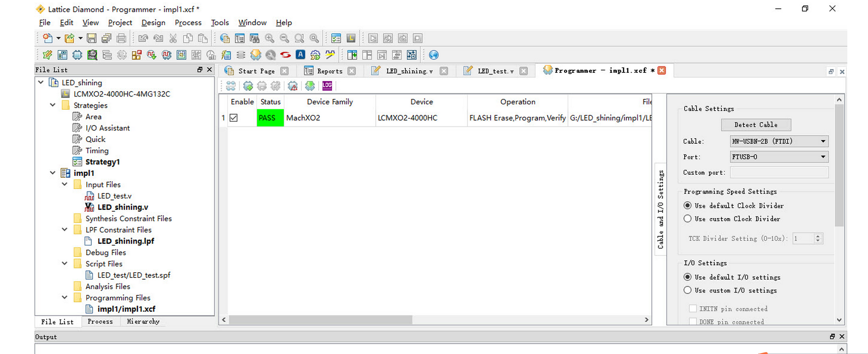This screenshot has width=868, height=354.
Task: Open the File menu
Action: coord(44,23)
